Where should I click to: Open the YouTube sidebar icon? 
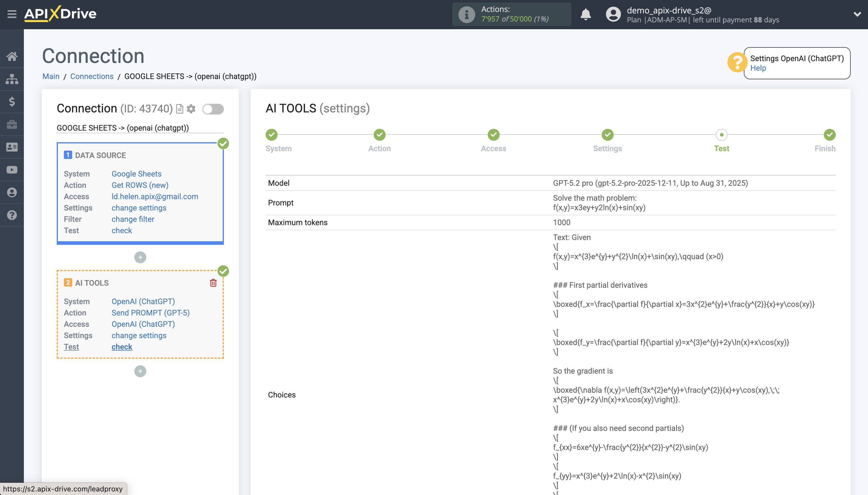12,170
